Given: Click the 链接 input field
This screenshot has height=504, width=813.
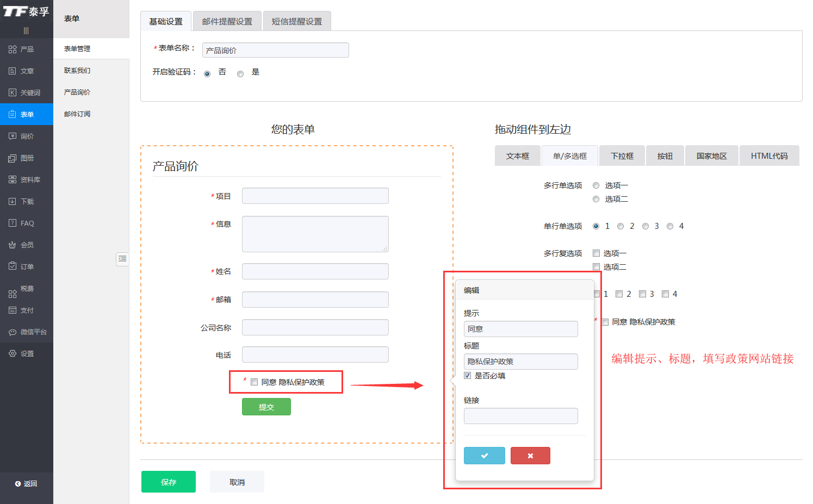Looking at the screenshot, I should point(520,416).
